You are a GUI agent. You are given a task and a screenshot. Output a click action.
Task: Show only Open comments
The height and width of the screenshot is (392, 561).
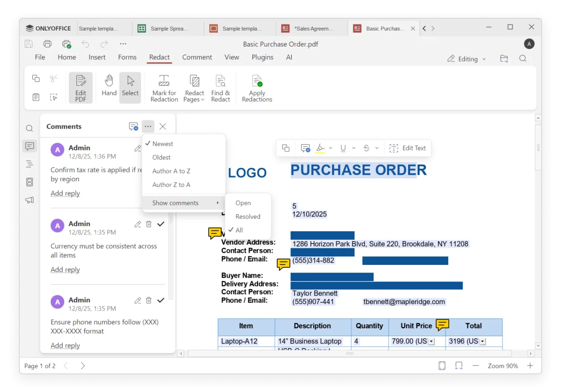tap(248, 203)
